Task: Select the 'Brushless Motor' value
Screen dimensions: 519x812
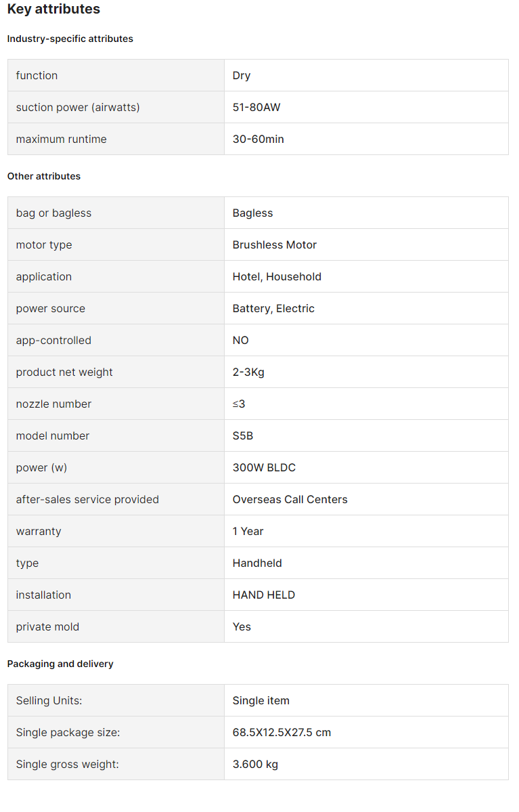Action: [x=274, y=245]
